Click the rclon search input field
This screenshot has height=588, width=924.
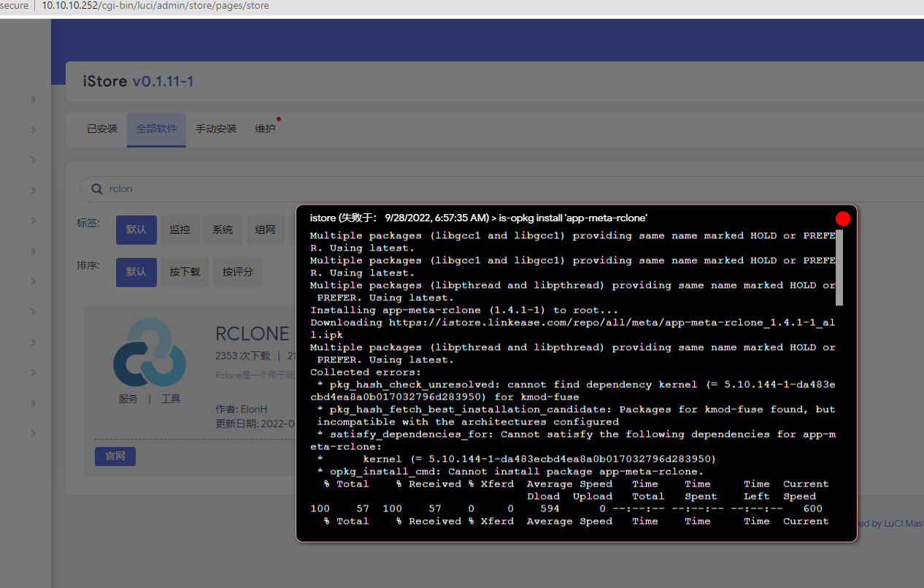[182, 188]
